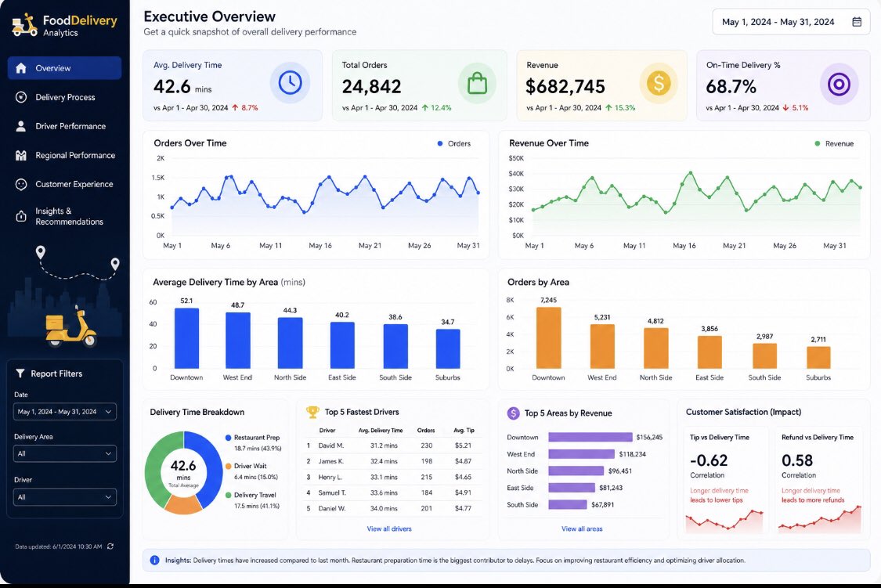The image size is (881, 588).
Task: Click the trophy icon for Top 5 Fastest Drivers
Action: pyautogui.click(x=312, y=412)
